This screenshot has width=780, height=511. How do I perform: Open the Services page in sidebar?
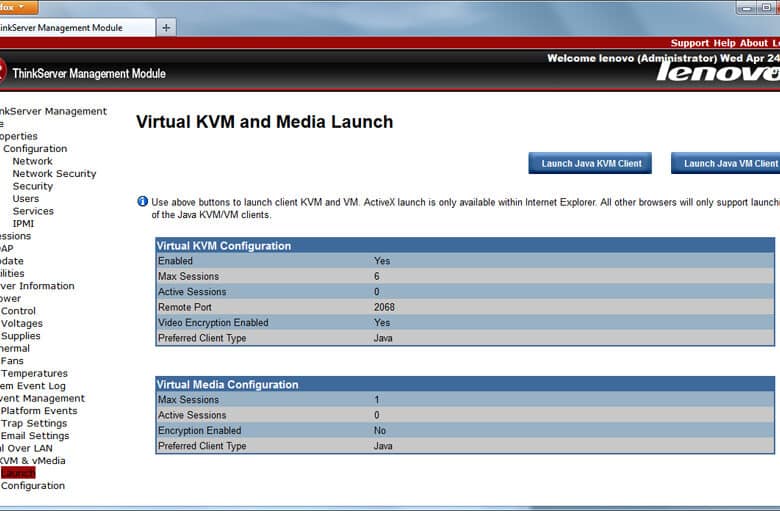tap(33, 211)
